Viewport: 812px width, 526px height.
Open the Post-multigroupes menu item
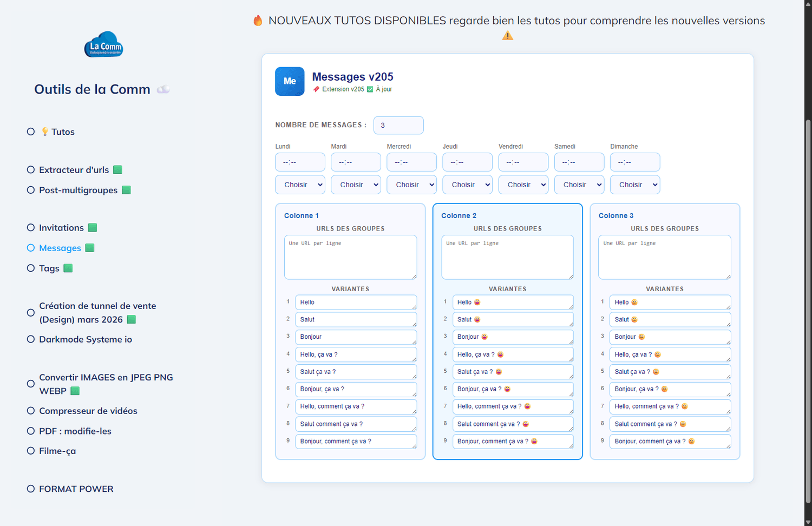click(x=78, y=190)
